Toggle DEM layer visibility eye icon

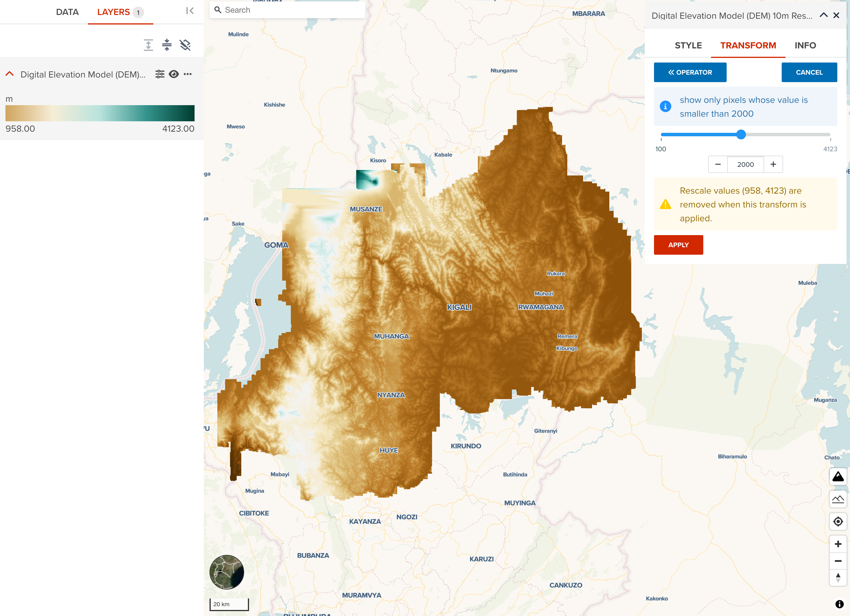[174, 74]
